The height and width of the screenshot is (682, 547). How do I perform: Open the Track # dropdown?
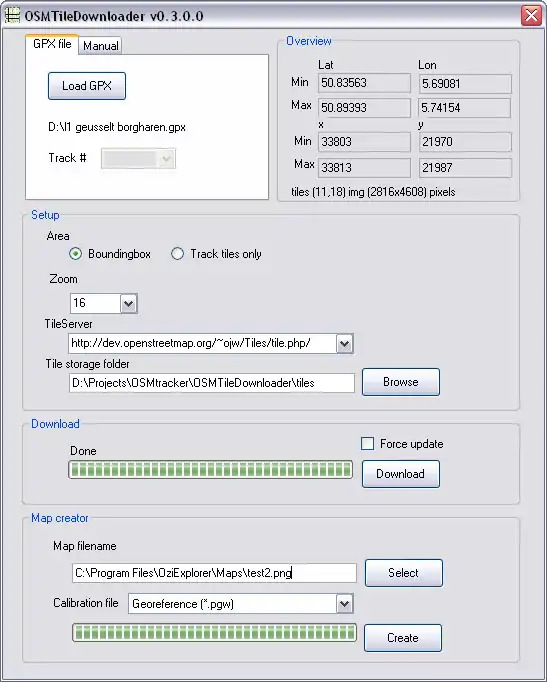pyautogui.click(x=138, y=158)
